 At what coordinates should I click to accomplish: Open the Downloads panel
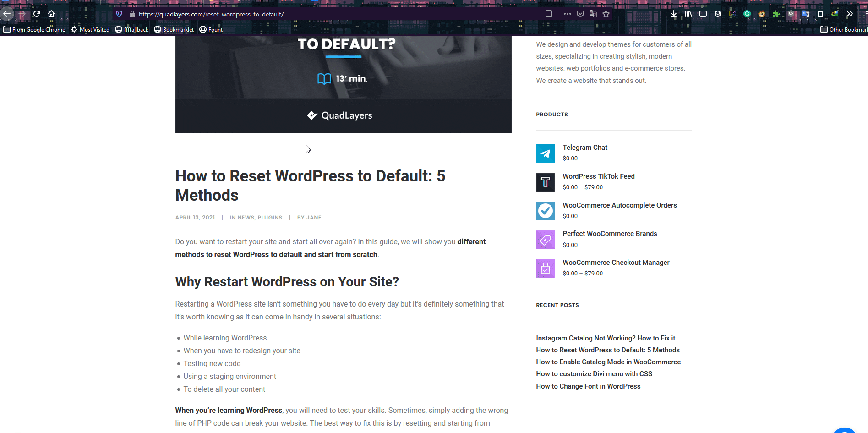click(x=674, y=14)
